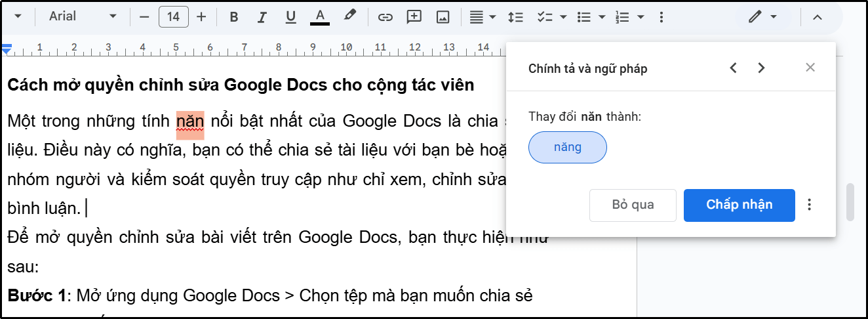Toggle underline formatting
This screenshot has width=868, height=319.
pos(291,17)
